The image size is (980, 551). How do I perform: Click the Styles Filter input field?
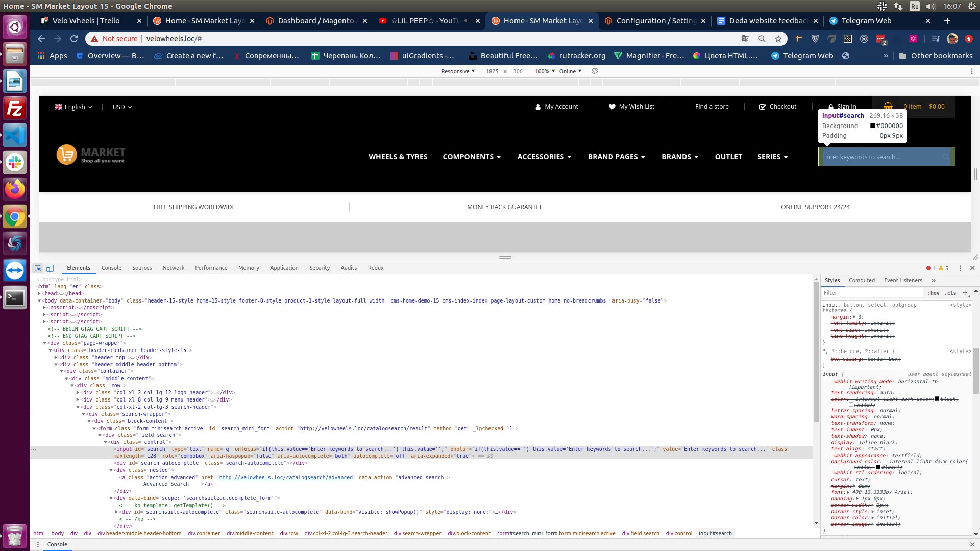(x=872, y=293)
